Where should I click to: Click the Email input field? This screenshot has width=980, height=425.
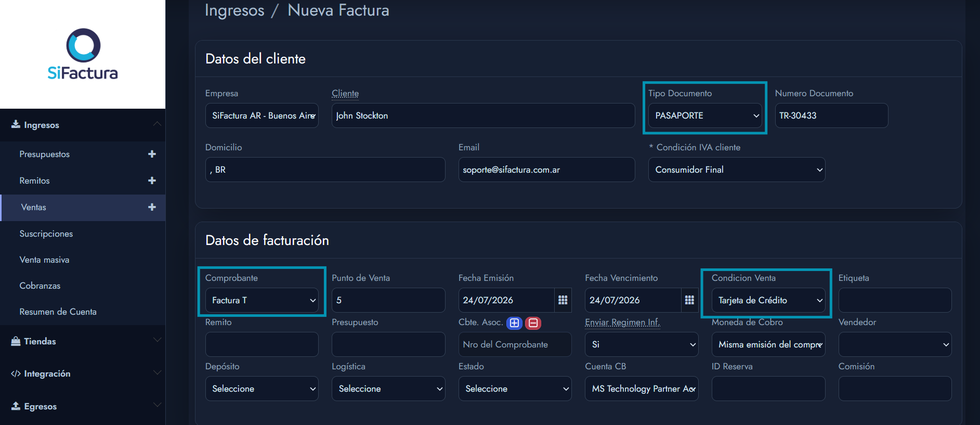(x=546, y=170)
